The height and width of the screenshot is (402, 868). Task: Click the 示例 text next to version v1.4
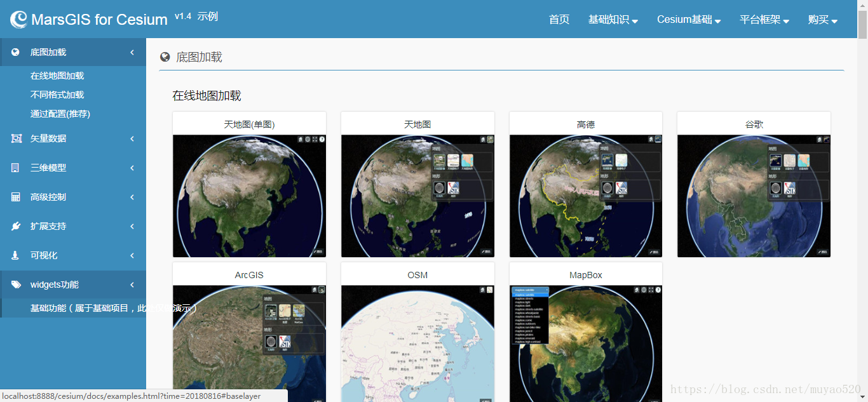pyautogui.click(x=208, y=17)
